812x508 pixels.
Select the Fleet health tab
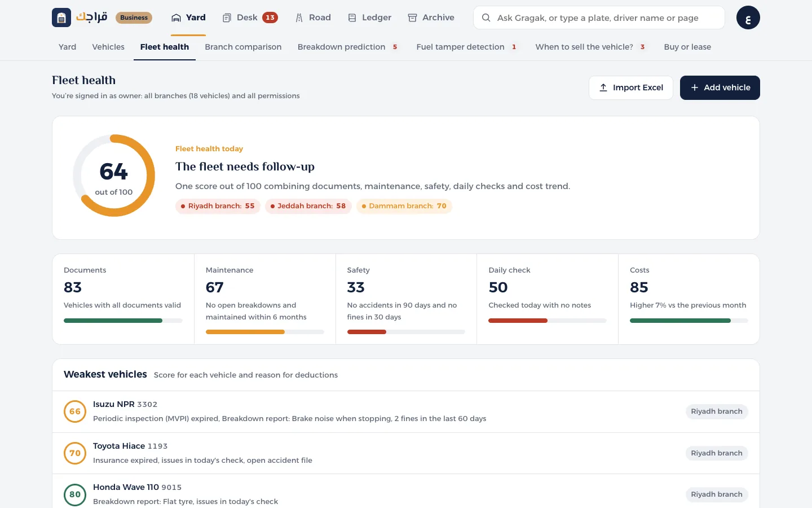click(x=165, y=47)
